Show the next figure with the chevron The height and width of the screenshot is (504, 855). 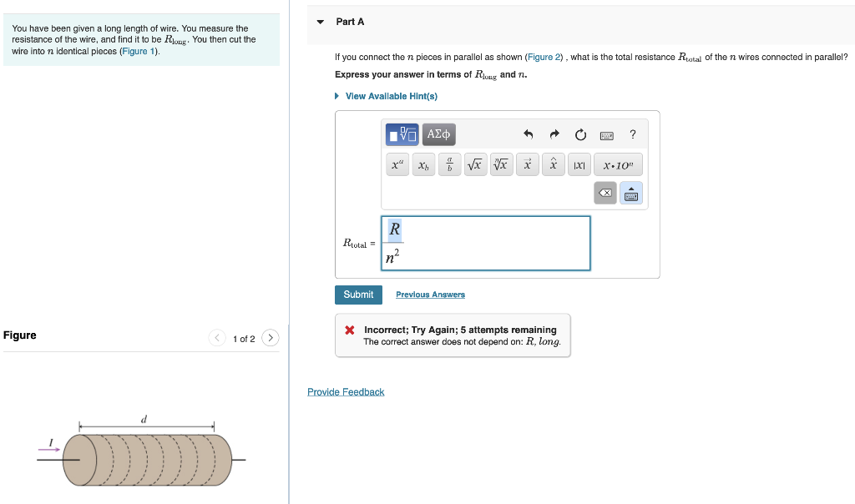pos(270,337)
